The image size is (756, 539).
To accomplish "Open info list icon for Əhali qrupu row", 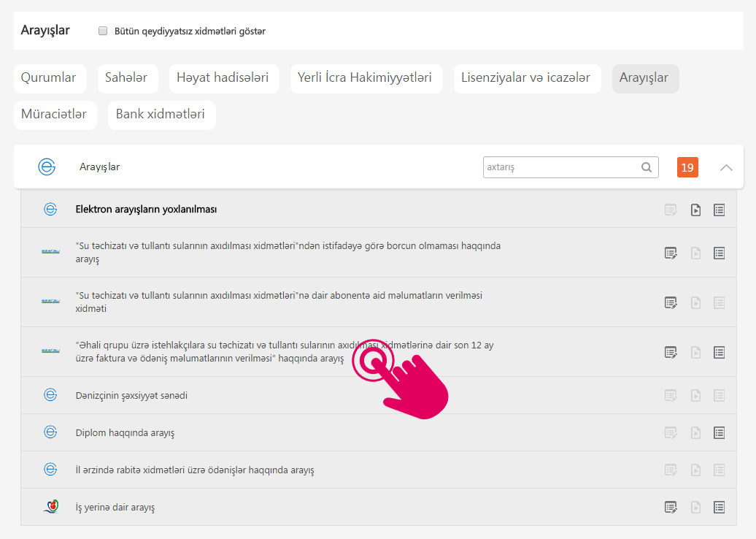I will tap(719, 352).
